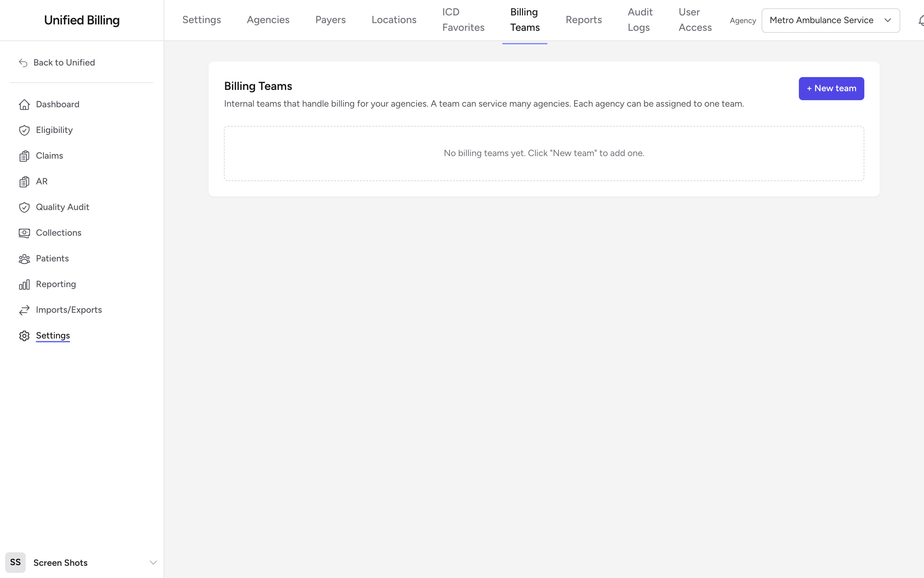The height and width of the screenshot is (578, 924).
Task: Open the Payers tab
Action: coord(330,20)
